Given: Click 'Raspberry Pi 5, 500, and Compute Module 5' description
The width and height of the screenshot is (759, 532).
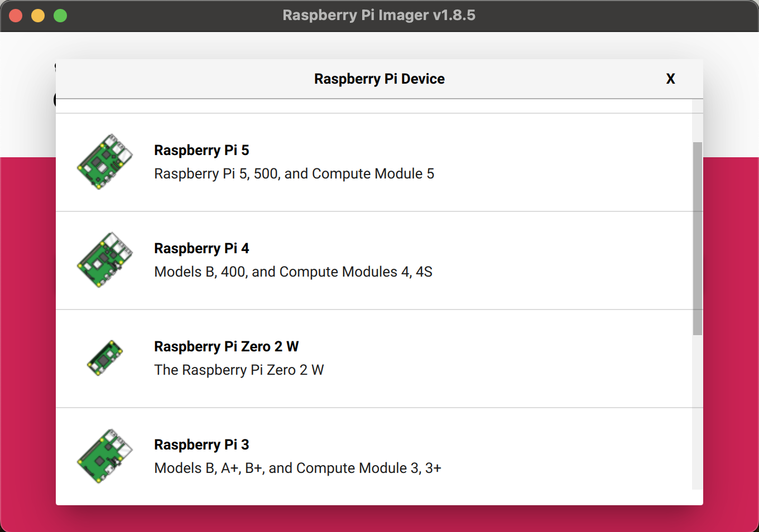Looking at the screenshot, I should [294, 173].
